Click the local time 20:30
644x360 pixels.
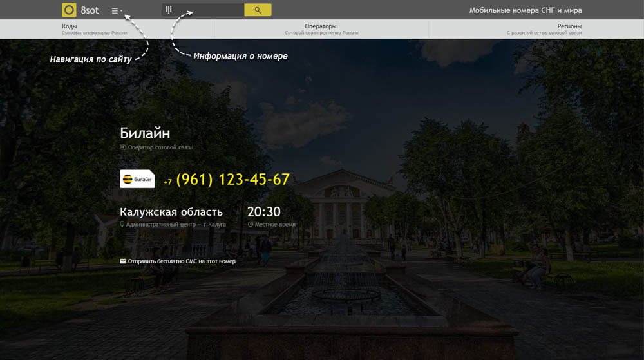[263, 212]
